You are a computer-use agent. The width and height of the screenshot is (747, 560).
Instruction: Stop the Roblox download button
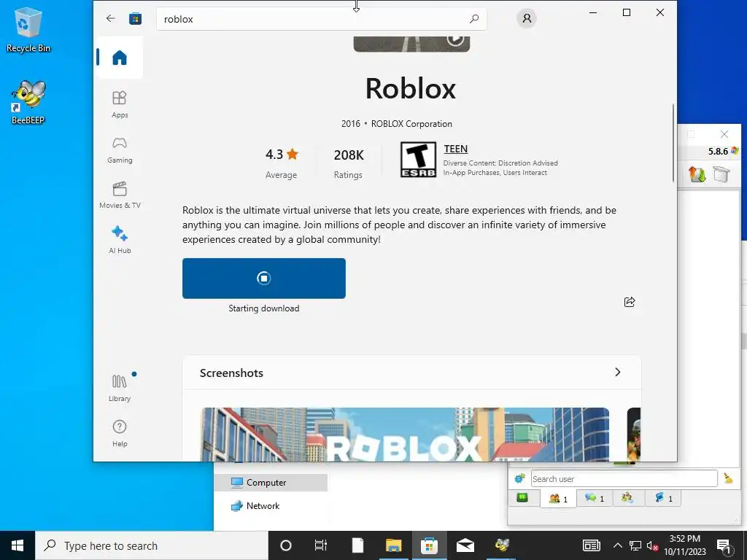(264, 279)
